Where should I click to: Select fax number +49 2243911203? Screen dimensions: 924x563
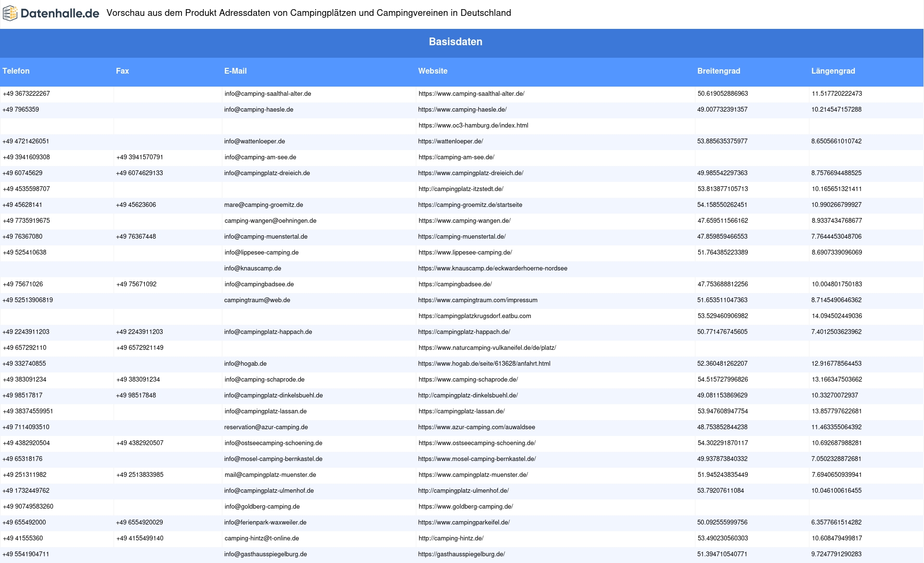(140, 332)
